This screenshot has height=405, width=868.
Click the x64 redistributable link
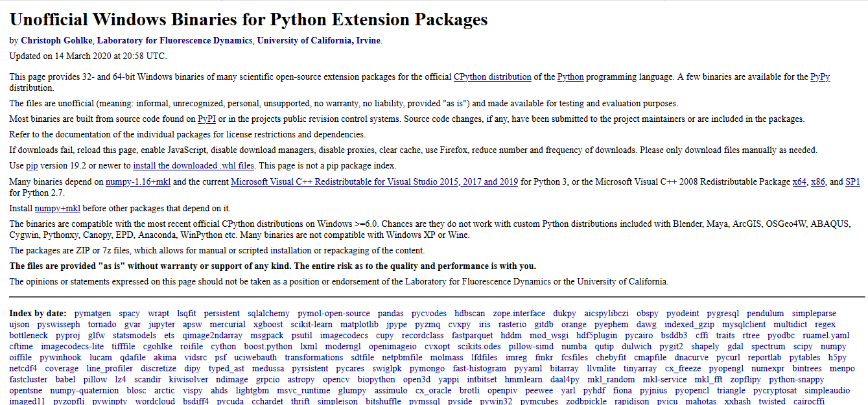[x=799, y=181]
